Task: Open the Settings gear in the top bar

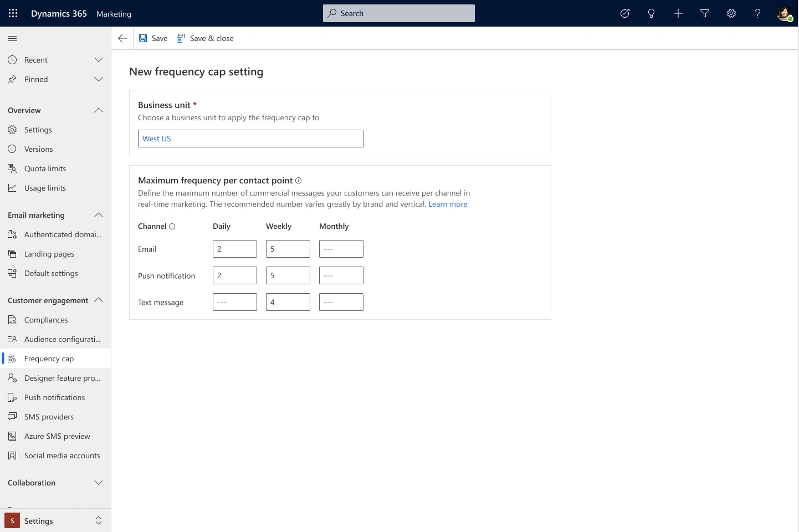Action: coord(731,13)
